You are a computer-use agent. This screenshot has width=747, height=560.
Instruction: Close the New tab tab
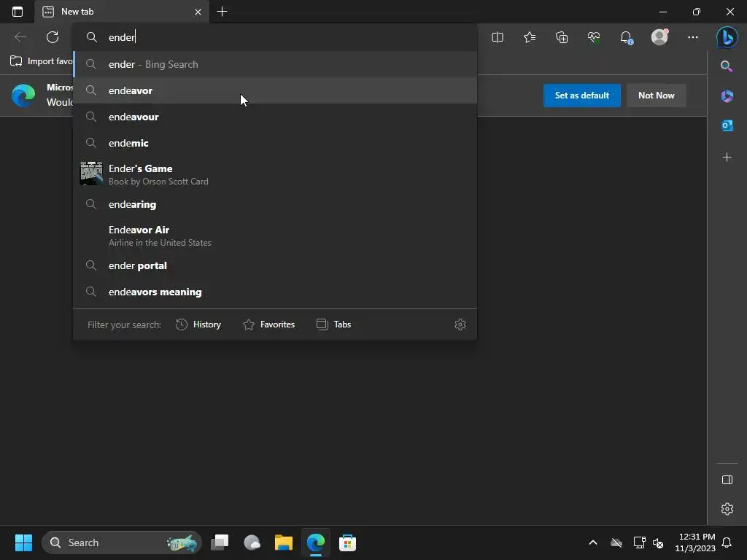[198, 12]
